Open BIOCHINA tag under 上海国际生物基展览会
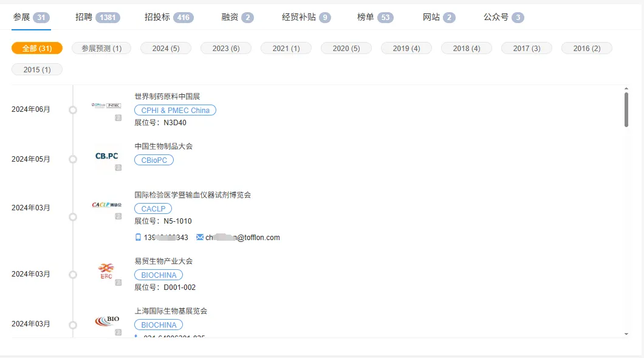Viewport: 644px width, 358px height. (x=159, y=325)
